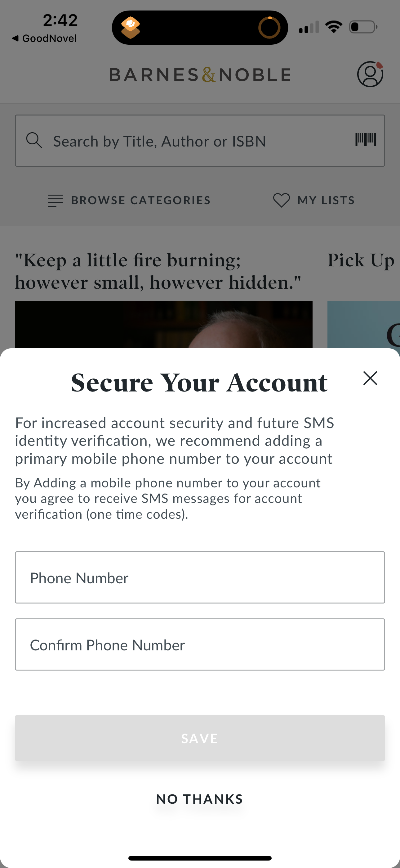Tap the Barnes & Noble logo
This screenshot has height=868, width=400.
(x=200, y=75)
